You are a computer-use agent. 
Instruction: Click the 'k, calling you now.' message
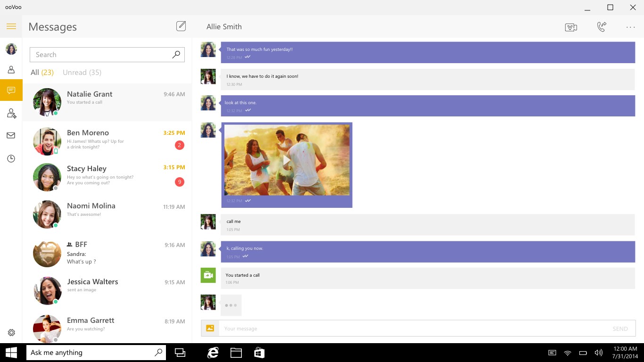coord(428,252)
